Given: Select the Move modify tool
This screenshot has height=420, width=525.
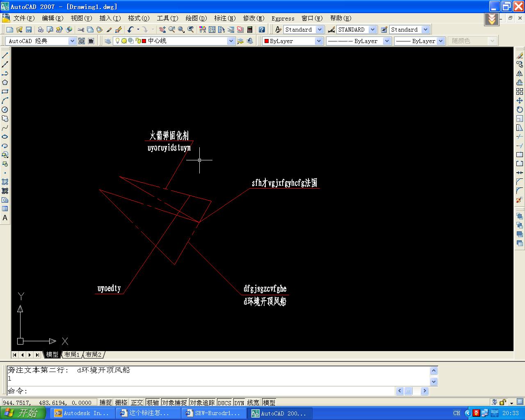Looking at the screenshot, I should point(520,100).
